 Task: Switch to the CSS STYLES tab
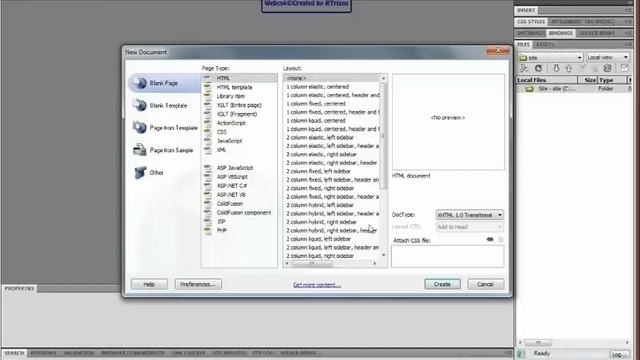pyautogui.click(x=531, y=22)
